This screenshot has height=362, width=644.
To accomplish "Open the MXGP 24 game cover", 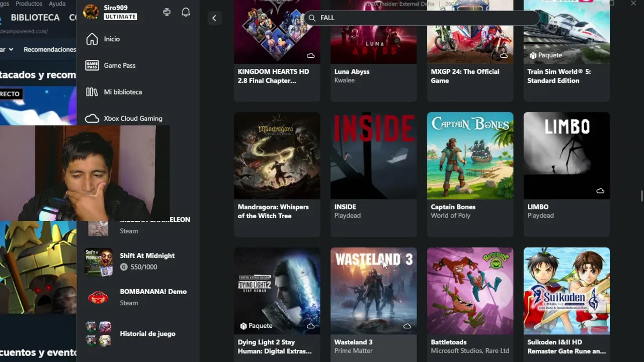I will [x=470, y=32].
